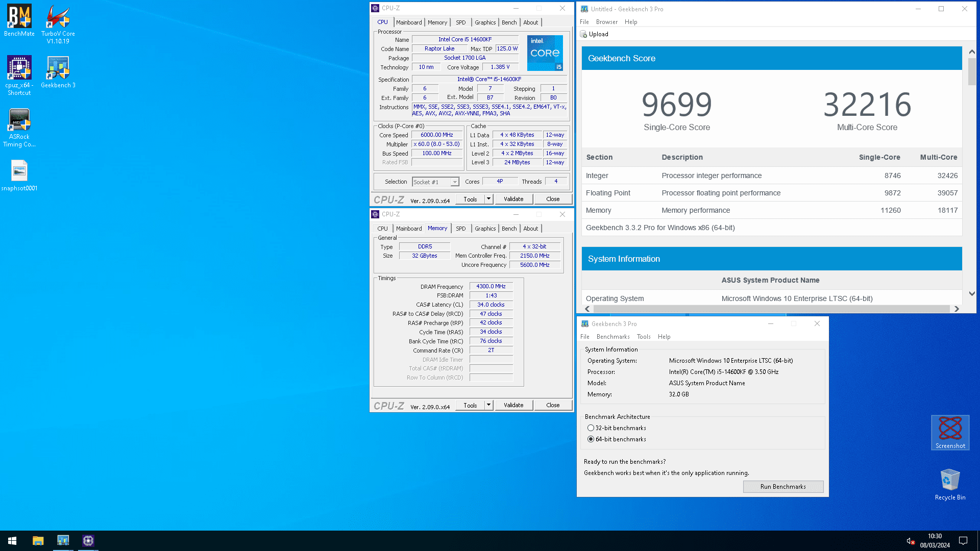Open Tools menu in Geekbench 3 Pro dialog
Viewport: 980px width, 551px height.
[644, 337]
